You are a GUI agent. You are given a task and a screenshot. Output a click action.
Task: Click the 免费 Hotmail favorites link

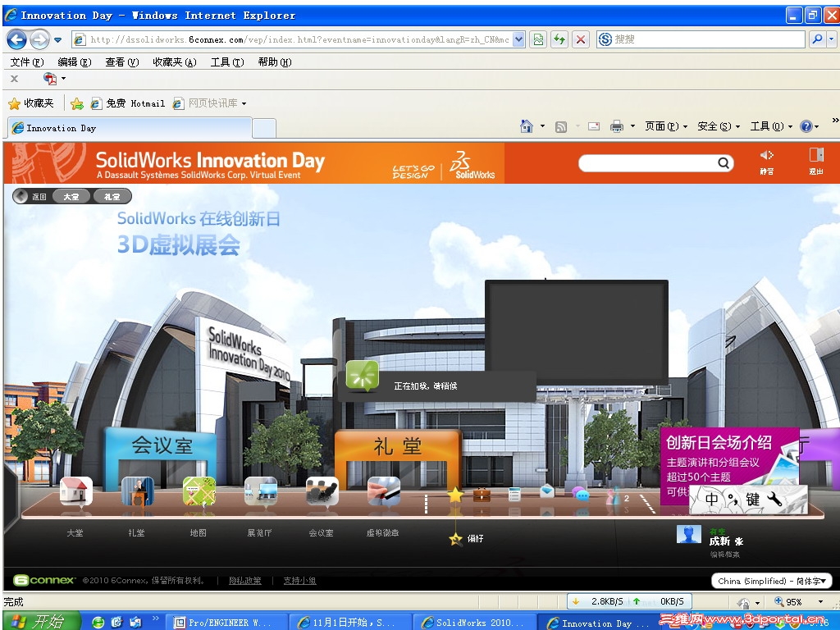click(128, 103)
